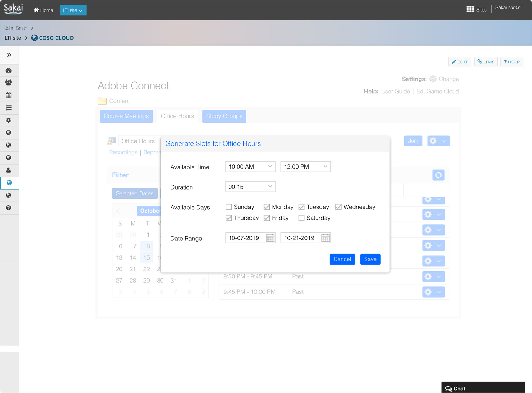Open the Chat panel
Screen dimensions: 532x393
[x=483, y=388]
